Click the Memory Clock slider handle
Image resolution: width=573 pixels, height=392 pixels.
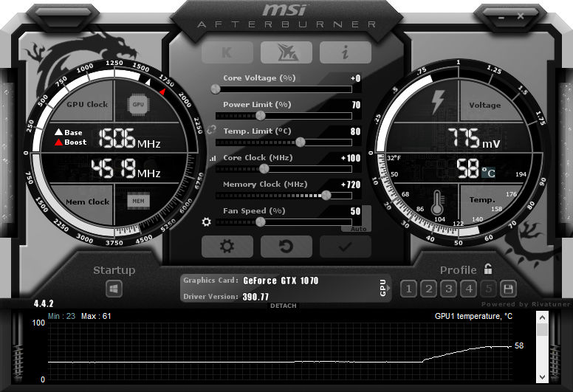(x=326, y=196)
